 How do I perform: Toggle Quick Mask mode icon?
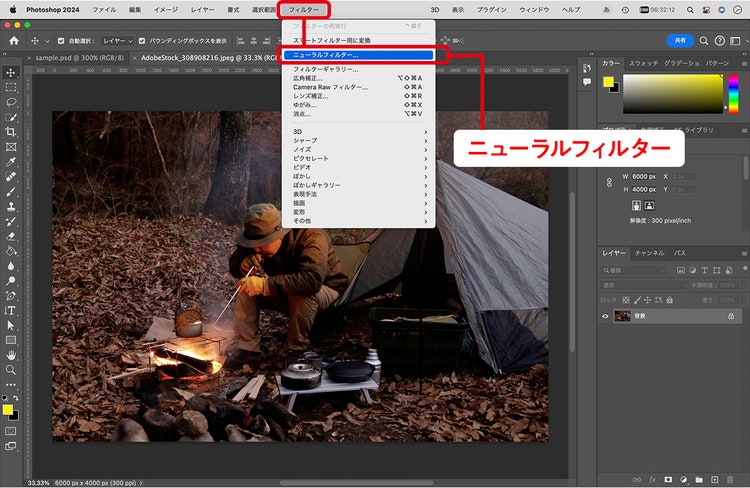point(10,431)
